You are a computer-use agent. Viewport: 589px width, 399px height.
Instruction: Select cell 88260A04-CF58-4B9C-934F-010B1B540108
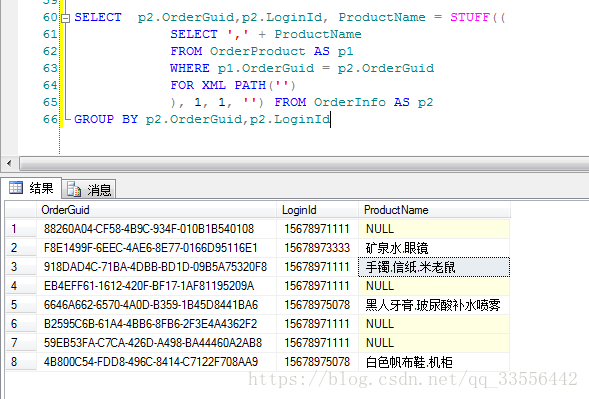click(x=156, y=229)
